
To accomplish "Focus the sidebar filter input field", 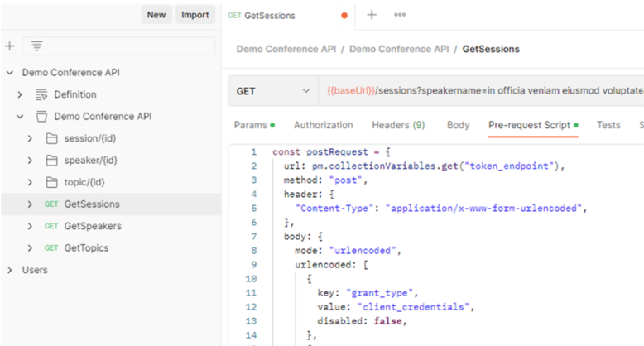I will click(118, 46).
